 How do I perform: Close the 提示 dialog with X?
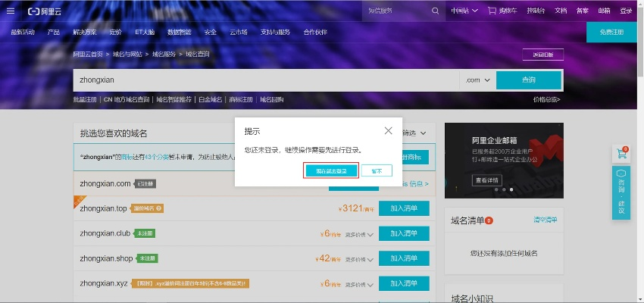click(388, 130)
